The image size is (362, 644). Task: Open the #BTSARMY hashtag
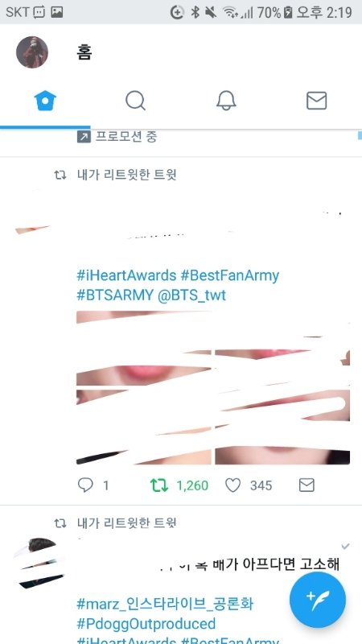tap(115, 295)
